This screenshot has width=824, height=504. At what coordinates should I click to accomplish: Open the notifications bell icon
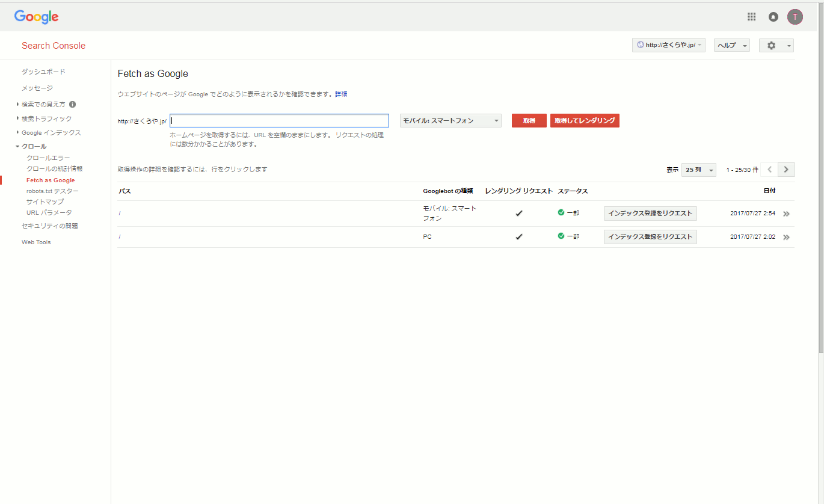click(773, 17)
